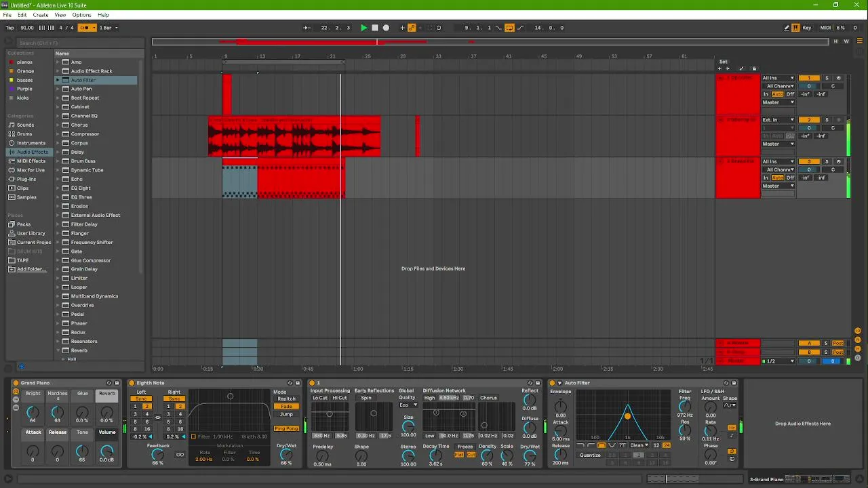Select the EQ Eight device in list
This screenshot has height=488, width=868.
pos(81,188)
